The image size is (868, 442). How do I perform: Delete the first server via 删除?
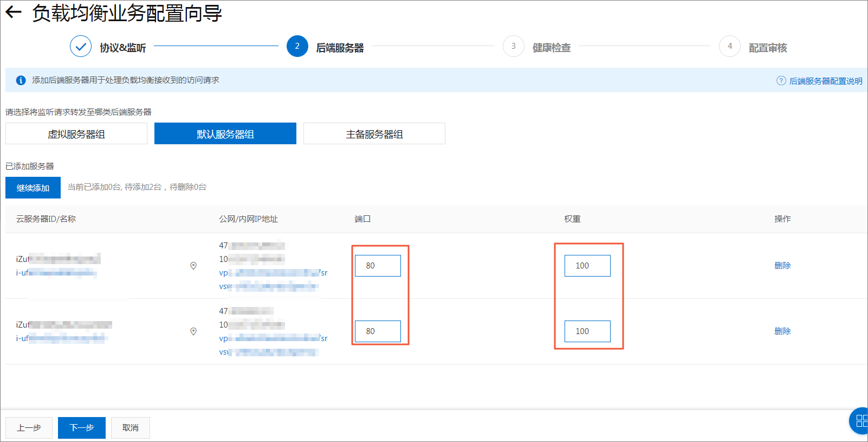tap(782, 266)
